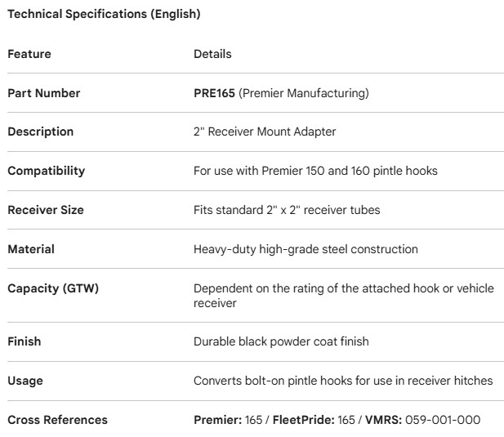Select the Finish row label
The width and height of the screenshot is (504, 437).
tap(25, 341)
